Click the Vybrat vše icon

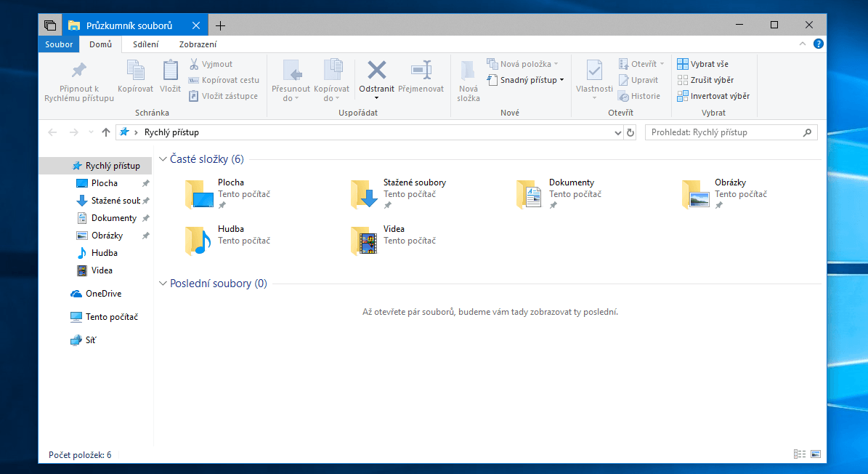[683, 64]
